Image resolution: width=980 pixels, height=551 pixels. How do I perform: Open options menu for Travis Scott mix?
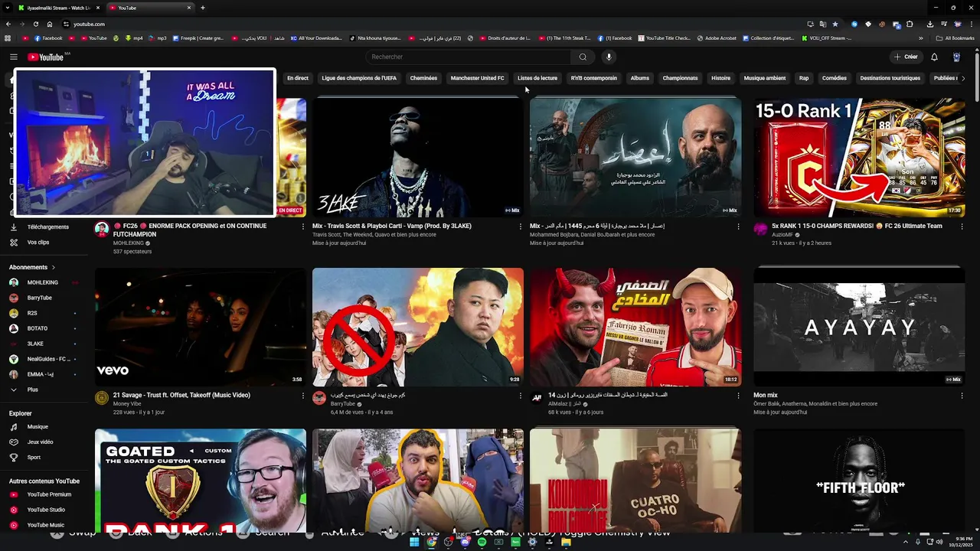pyautogui.click(x=521, y=227)
